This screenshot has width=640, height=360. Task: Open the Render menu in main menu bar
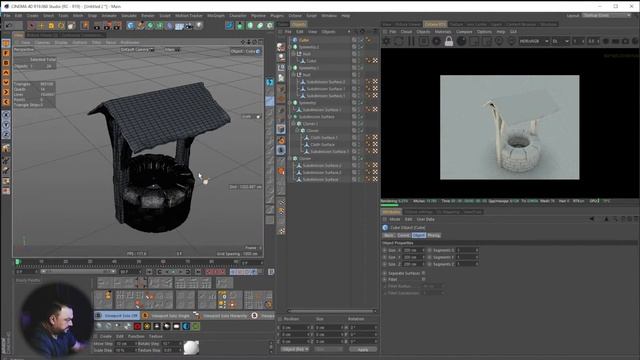click(x=148, y=16)
